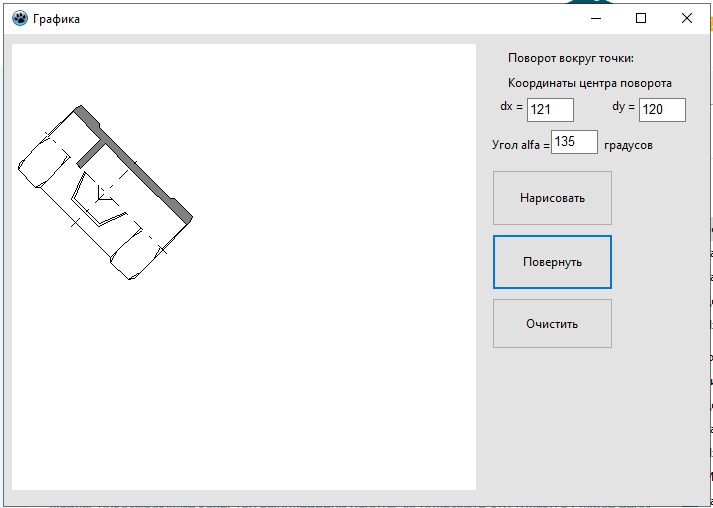Click the Очистить button
This screenshot has height=508, width=713.
(552, 323)
